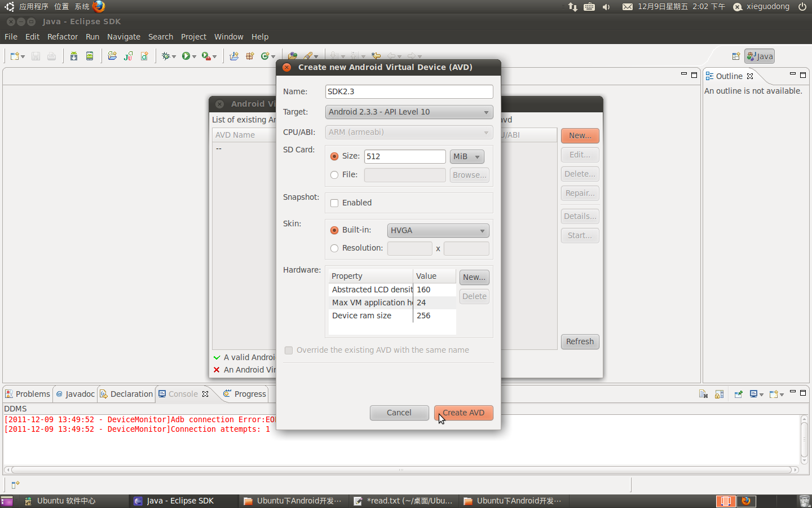Click New Java Package toolbar icon
The image size is (812, 508).
(x=250, y=56)
